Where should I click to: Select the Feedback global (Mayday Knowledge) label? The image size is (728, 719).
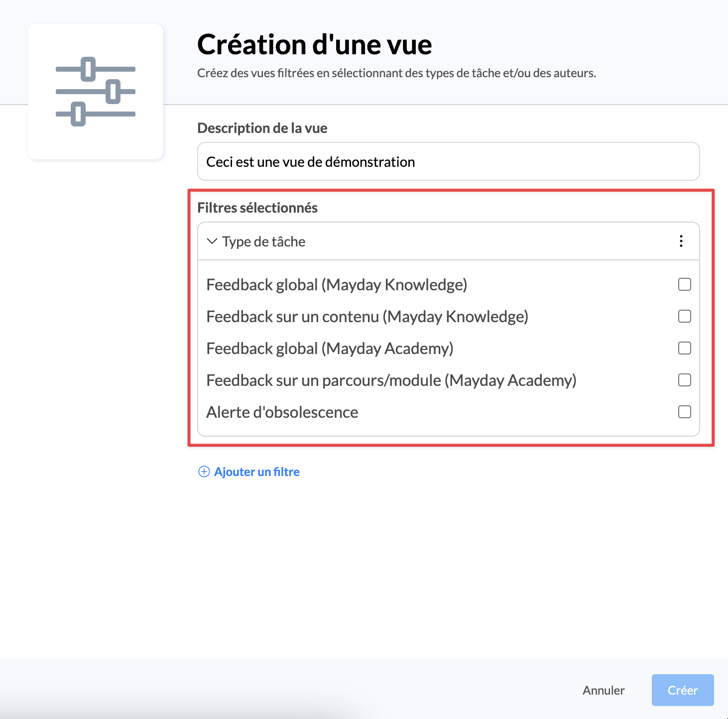coord(337,285)
